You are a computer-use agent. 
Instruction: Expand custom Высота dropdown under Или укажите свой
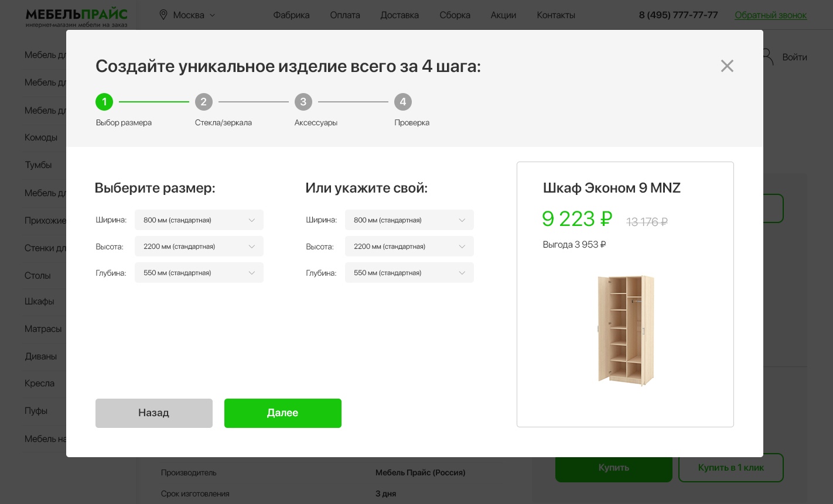click(409, 246)
